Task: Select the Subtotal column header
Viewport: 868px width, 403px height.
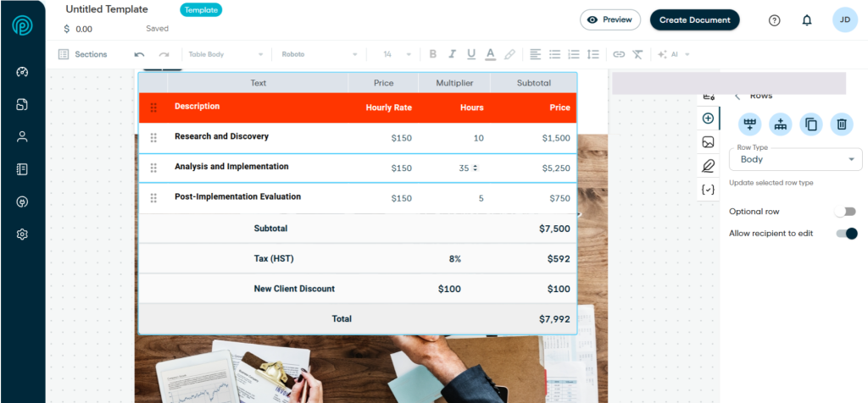Action: pos(534,83)
